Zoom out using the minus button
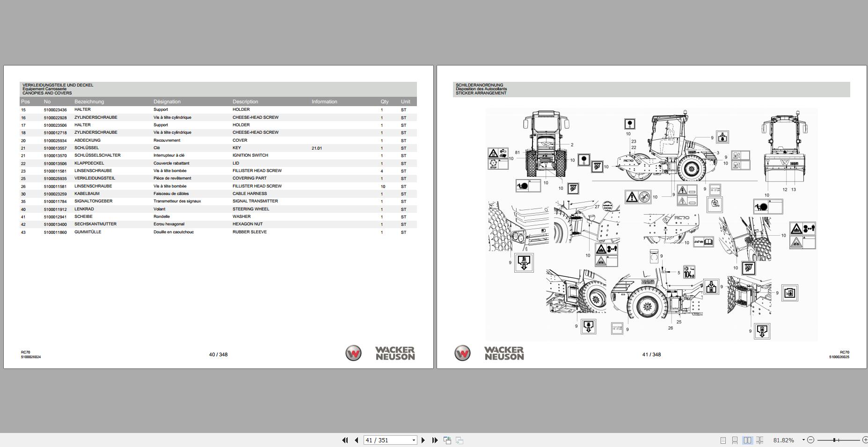The width and height of the screenshot is (868, 447). pyautogui.click(x=811, y=440)
